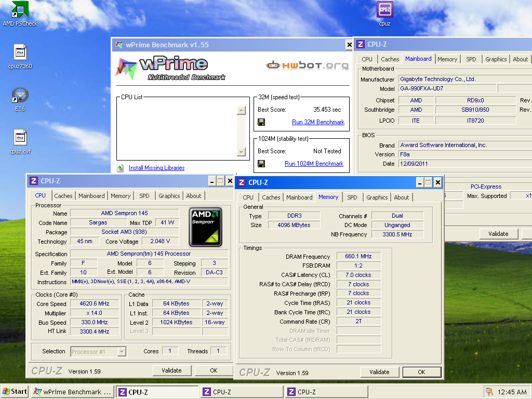
Task: Switch to Mainboard tab in the CPU window
Action: (x=91, y=196)
